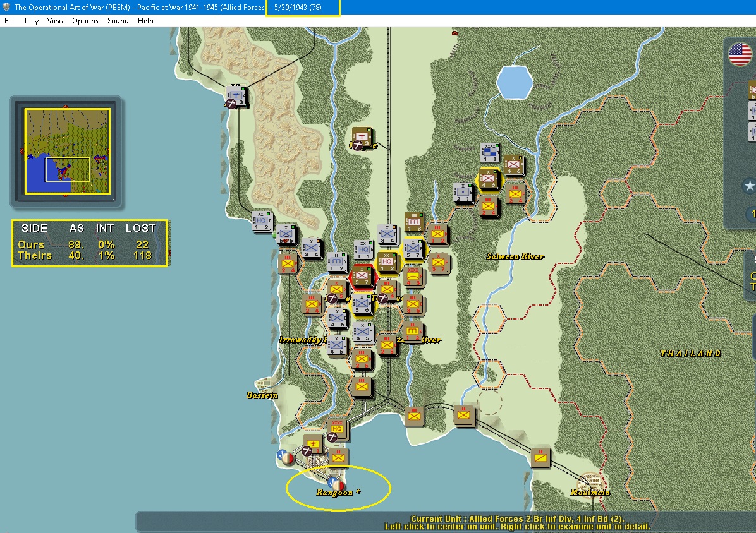Click the Moulmein city label
Viewport: 756px width, 533px height.
pyautogui.click(x=590, y=492)
